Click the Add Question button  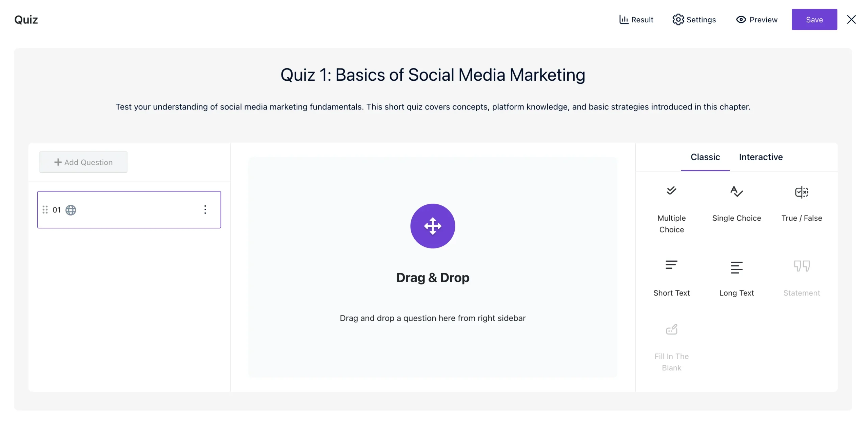click(x=83, y=162)
